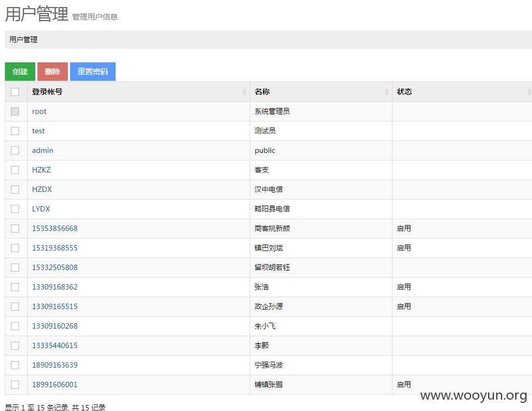Check the box for account 18909163639
This screenshot has height=411, width=532.
click(15, 365)
